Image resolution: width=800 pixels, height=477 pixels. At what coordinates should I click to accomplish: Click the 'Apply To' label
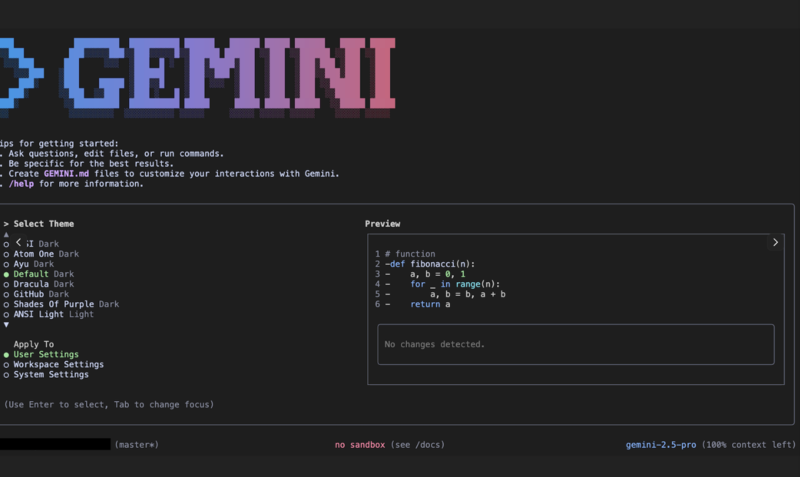tap(34, 344)
